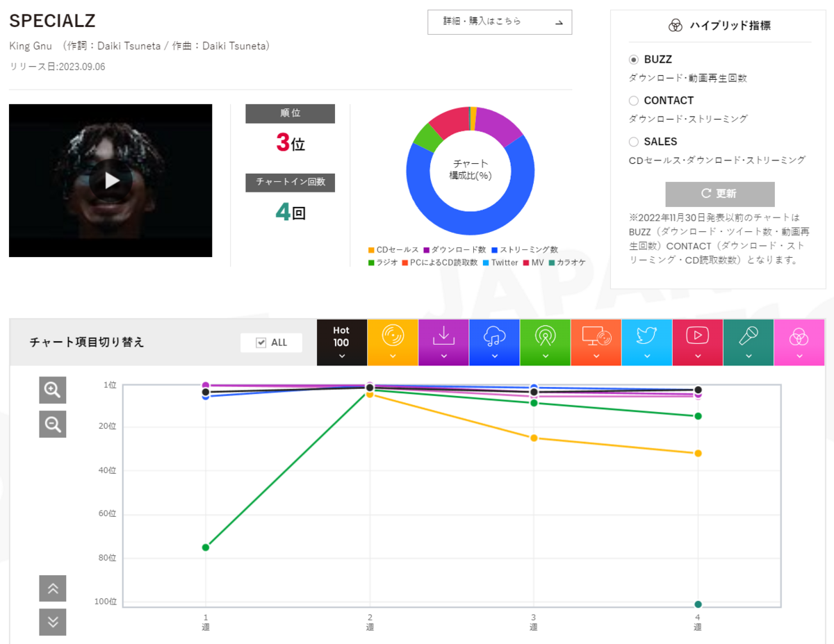834x644 pixels.
Task: Click the Twitter legend entry
Action: 500,263
